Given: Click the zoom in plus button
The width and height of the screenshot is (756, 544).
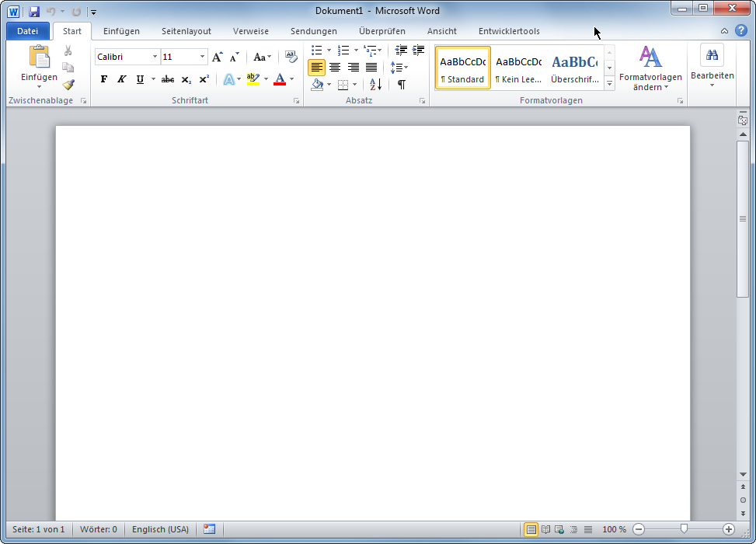Looking at the screenshot, I should tap(729, 529).
